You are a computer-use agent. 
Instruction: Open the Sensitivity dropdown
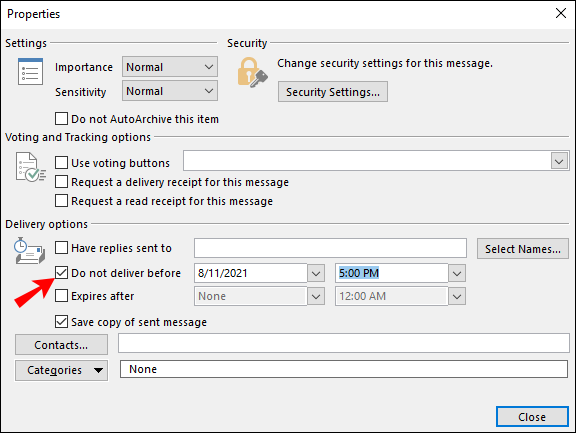coord(170,91)
